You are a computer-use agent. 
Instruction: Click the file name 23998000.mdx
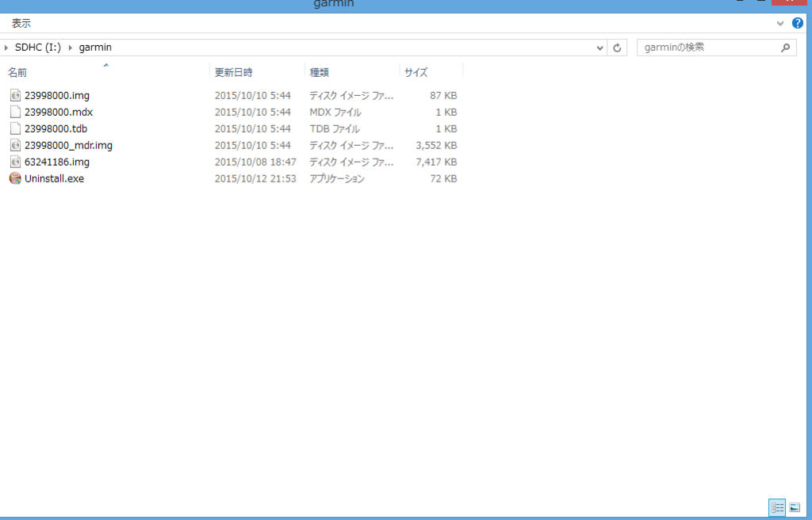tap(59, 112)
